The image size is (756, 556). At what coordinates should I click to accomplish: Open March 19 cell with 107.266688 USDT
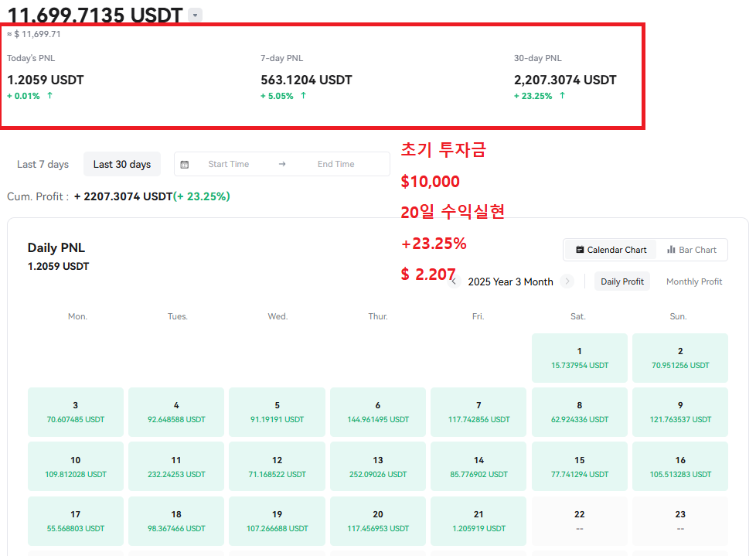point(278,521)
